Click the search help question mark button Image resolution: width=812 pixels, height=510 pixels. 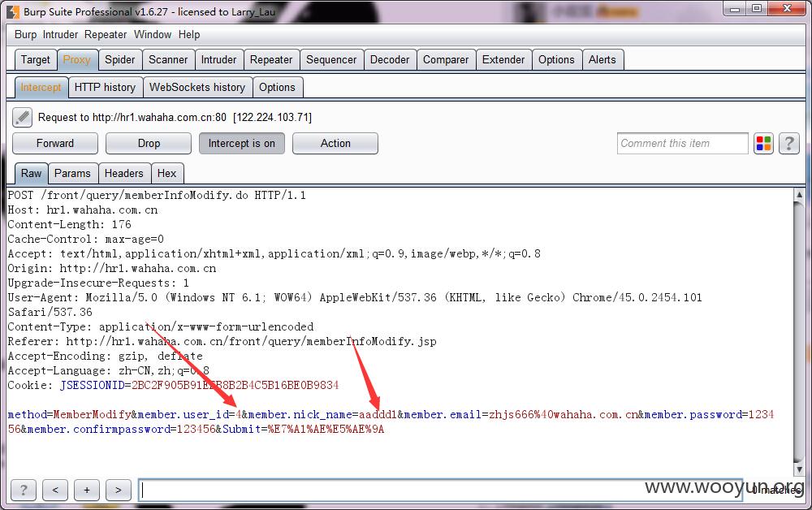click(x=24, y=489)
